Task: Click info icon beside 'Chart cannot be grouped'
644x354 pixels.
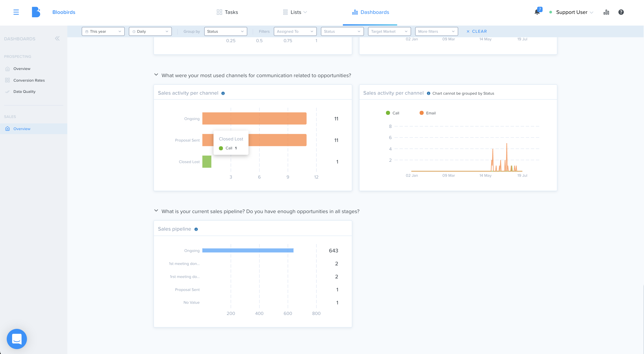Action: (429, 93)
